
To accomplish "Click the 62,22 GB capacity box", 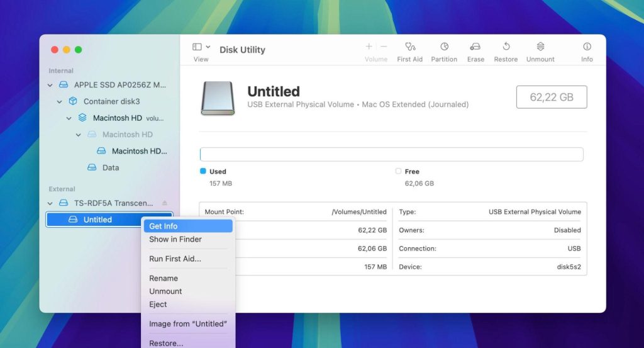I will coord(552,97).
